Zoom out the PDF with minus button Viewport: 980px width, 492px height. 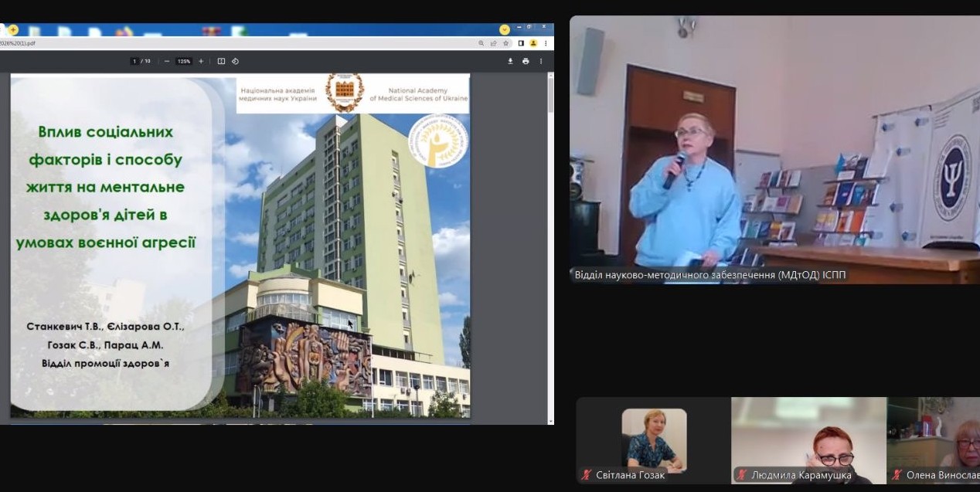click(x=167, y=61)
